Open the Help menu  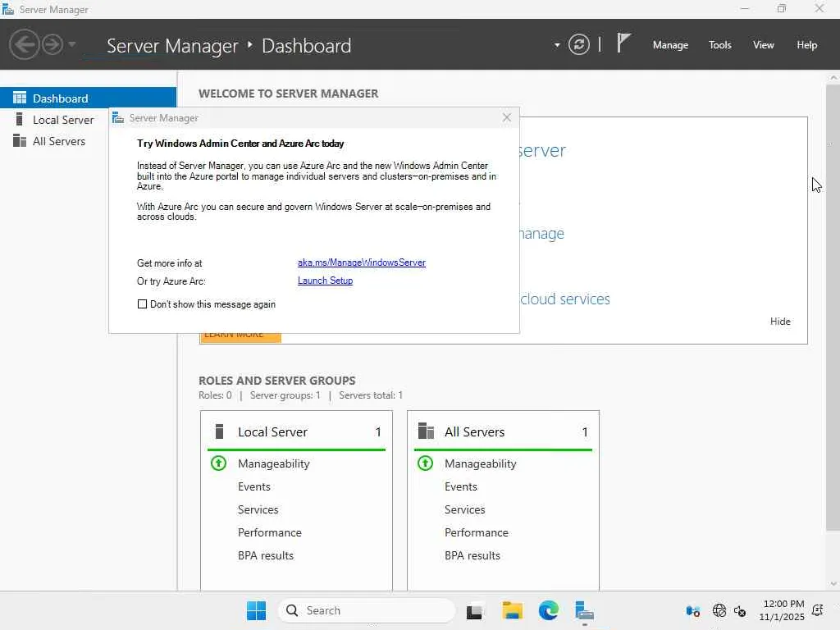(x=807, y=45)
